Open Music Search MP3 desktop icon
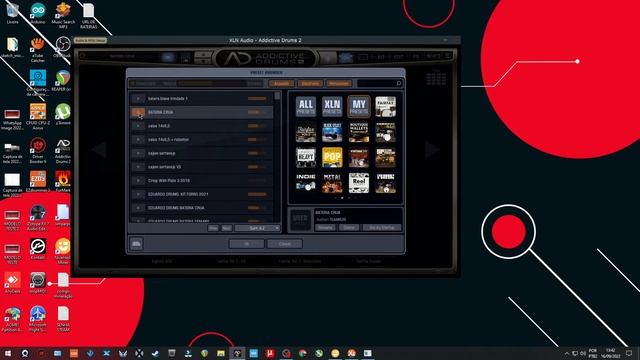This screenshot has width=640, height=360. coord(63,16)
